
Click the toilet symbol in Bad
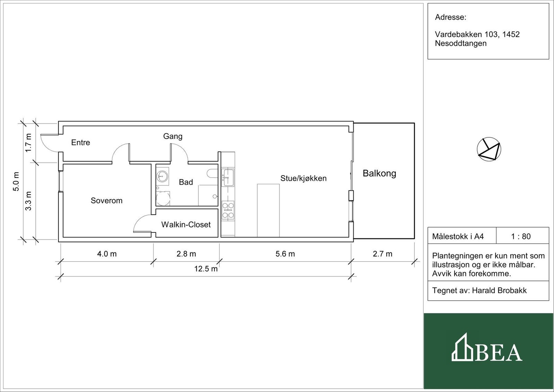212,173
